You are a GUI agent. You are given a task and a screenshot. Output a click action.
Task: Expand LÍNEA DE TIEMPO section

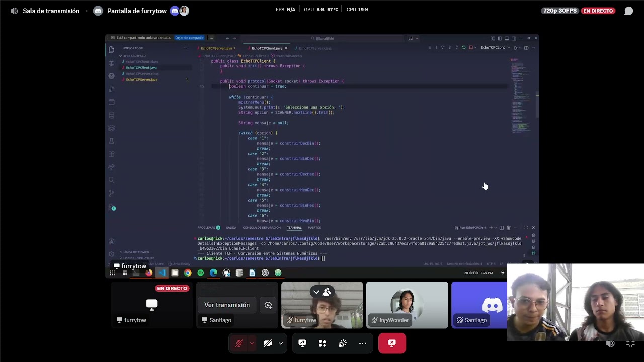135,252
